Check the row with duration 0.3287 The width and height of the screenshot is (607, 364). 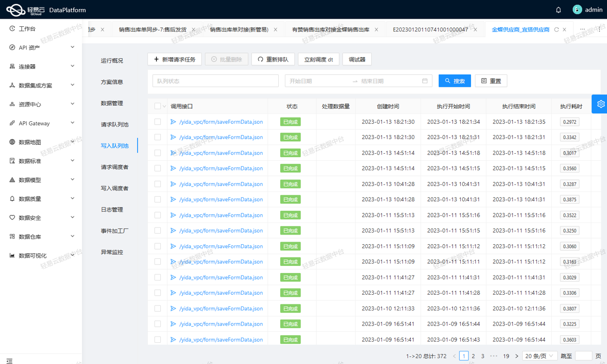(x=157, y=184)
